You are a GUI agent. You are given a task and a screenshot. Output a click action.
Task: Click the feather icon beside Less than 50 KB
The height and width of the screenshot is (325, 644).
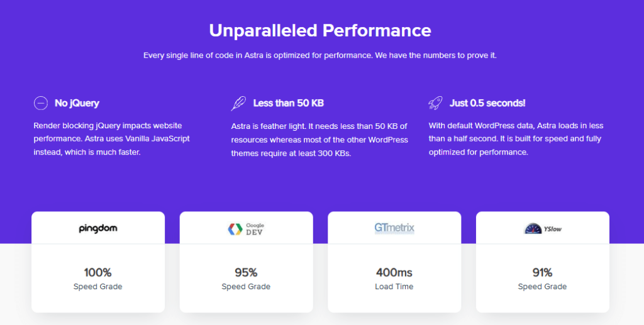pyautogui.click(x=238, y=103)
